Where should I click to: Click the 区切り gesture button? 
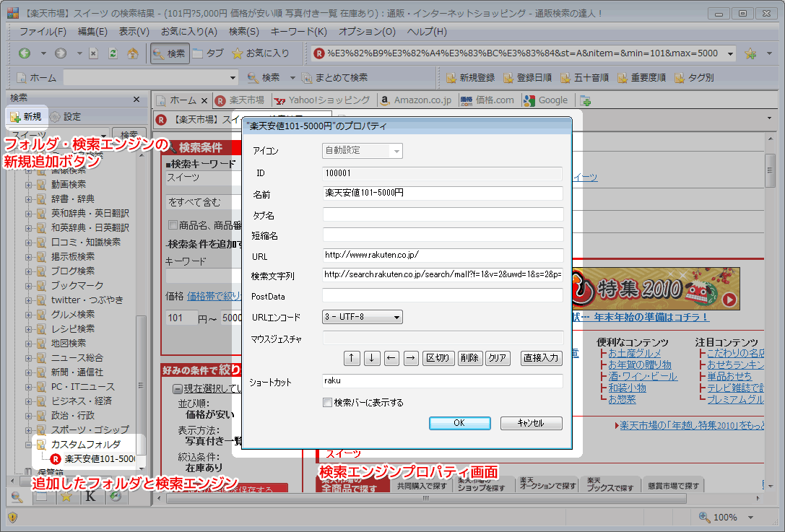point(438,358)
